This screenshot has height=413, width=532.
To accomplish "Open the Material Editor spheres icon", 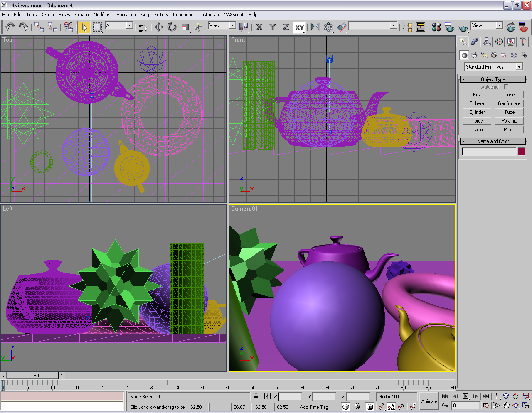I will click(436, 27).
